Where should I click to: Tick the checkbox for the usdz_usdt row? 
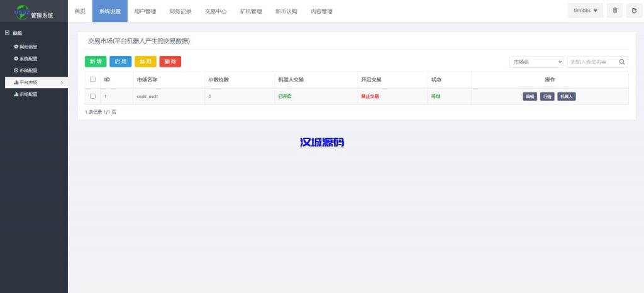93,96
